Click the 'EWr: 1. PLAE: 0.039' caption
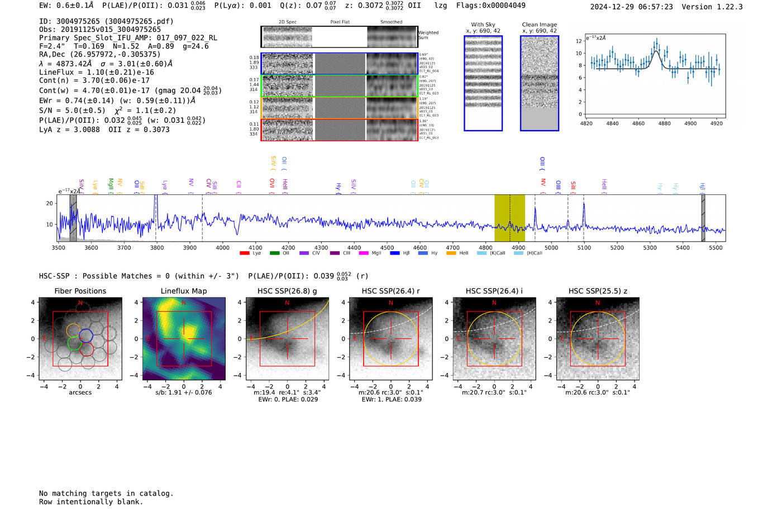The height and width of the screenshot is (532, 782). tap(391, 399)
